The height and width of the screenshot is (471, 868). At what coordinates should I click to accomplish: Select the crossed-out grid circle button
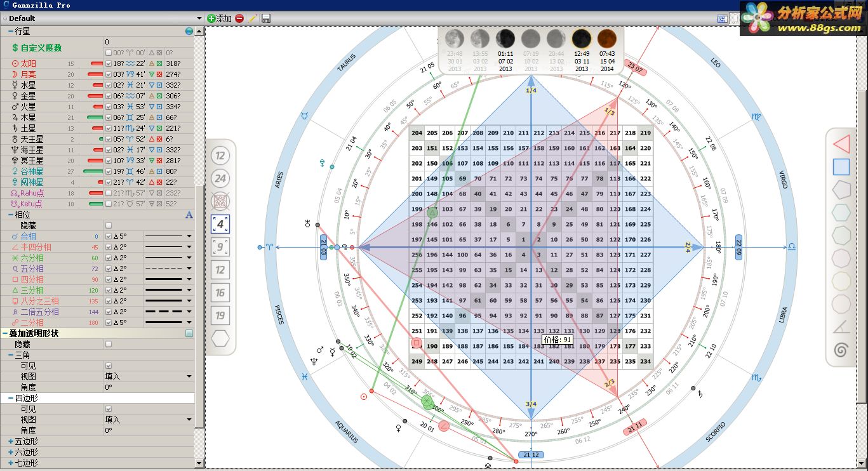(x=220, y=201)
